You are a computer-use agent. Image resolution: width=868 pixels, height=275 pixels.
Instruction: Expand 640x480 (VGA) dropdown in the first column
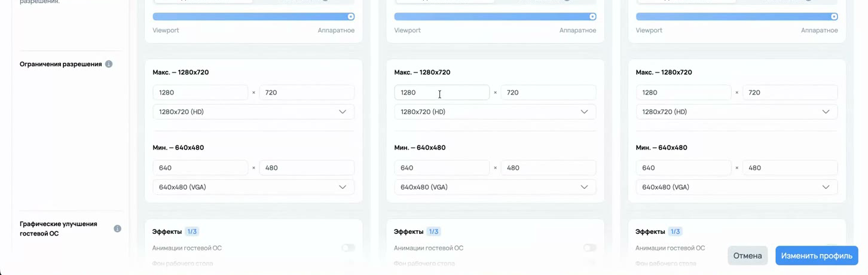click(x=253, y=187)
